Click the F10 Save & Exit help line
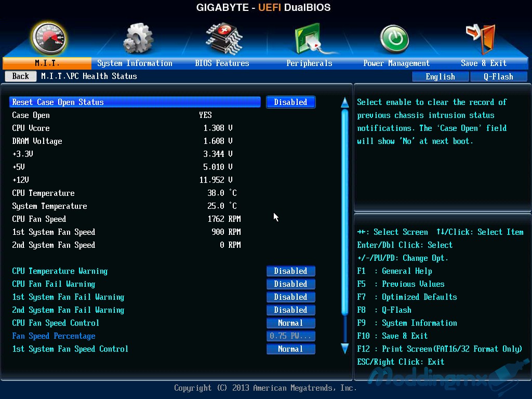The width and height of the screenshot is (532, 399). (x=393, y=336)
